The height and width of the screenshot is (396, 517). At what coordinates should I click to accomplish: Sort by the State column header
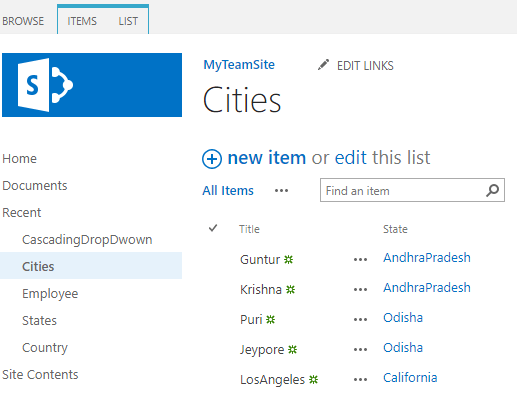[395, 229]
